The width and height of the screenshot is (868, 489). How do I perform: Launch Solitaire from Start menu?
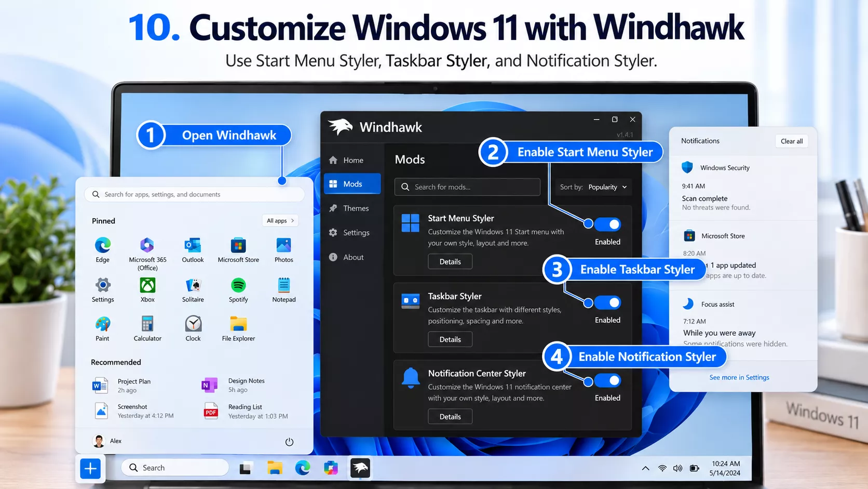[x=193, y=290]
